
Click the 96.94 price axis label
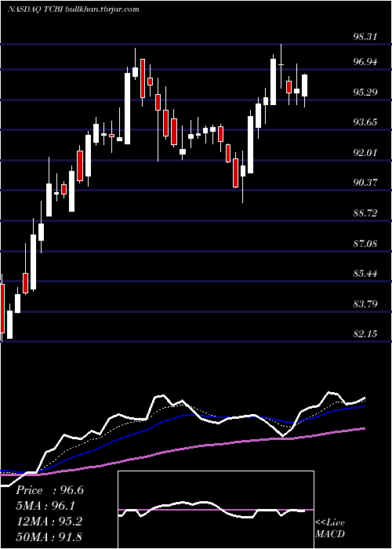tap(365, 62)
